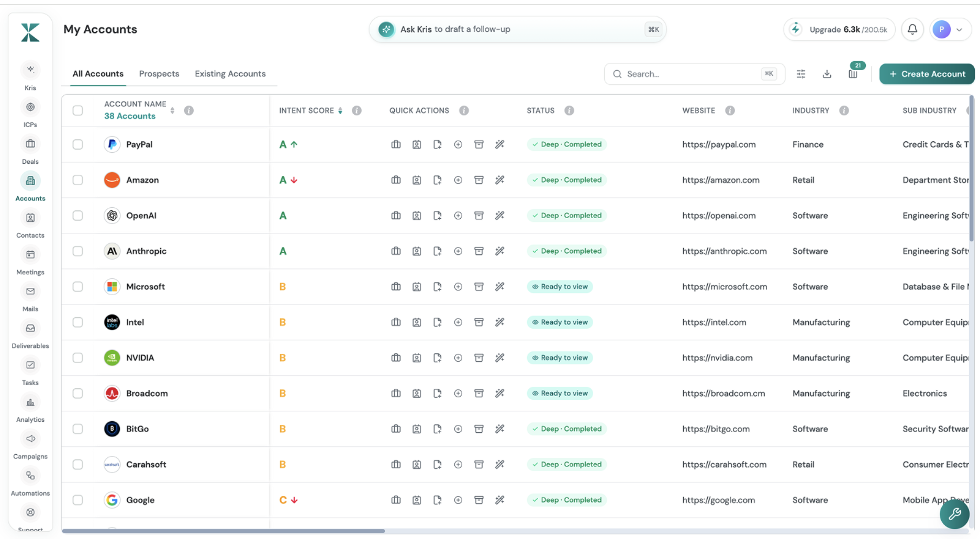Click the notifications bell icon
This screenshot has height=539, width=980.
912,29
